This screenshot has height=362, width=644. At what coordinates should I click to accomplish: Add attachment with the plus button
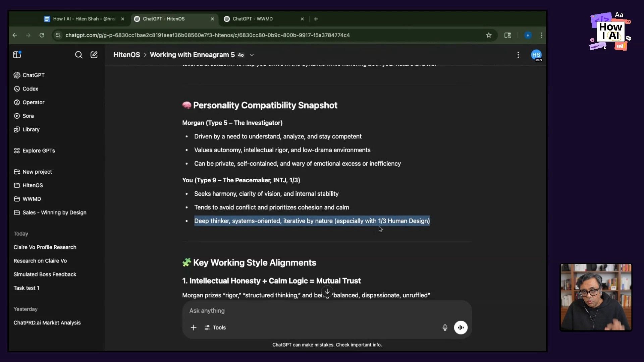pos(194,327)
